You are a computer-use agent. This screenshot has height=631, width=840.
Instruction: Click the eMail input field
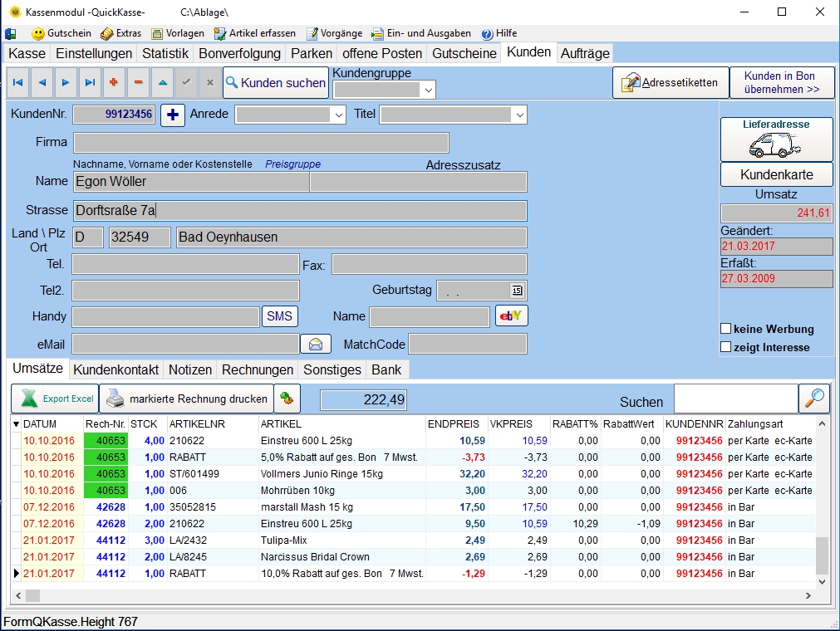[x=185, y=344]
